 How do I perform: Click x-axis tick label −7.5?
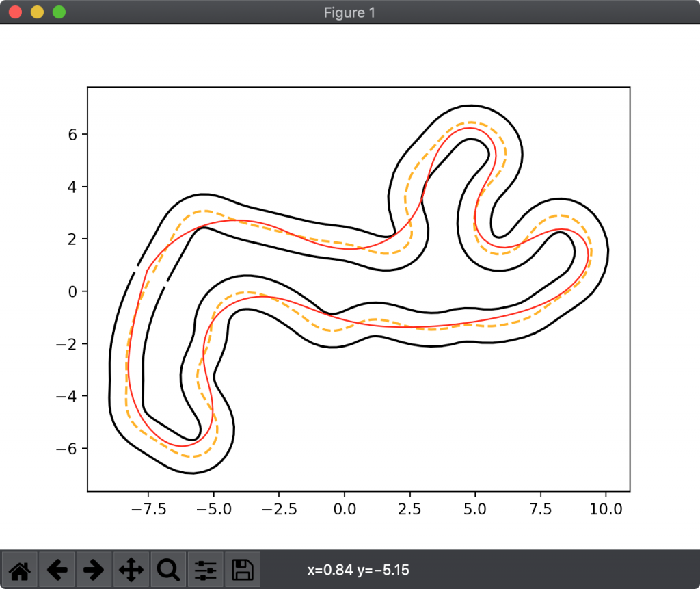click(148, 509)
